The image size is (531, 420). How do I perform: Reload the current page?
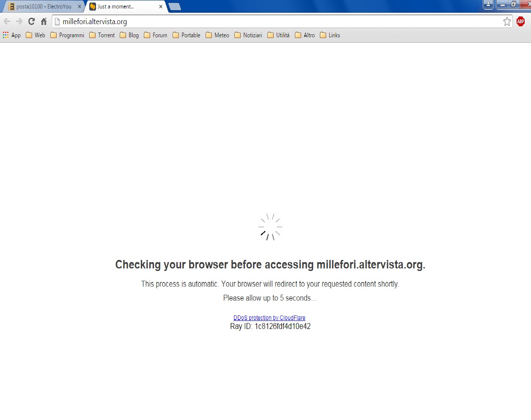click(x=31, y=22)
